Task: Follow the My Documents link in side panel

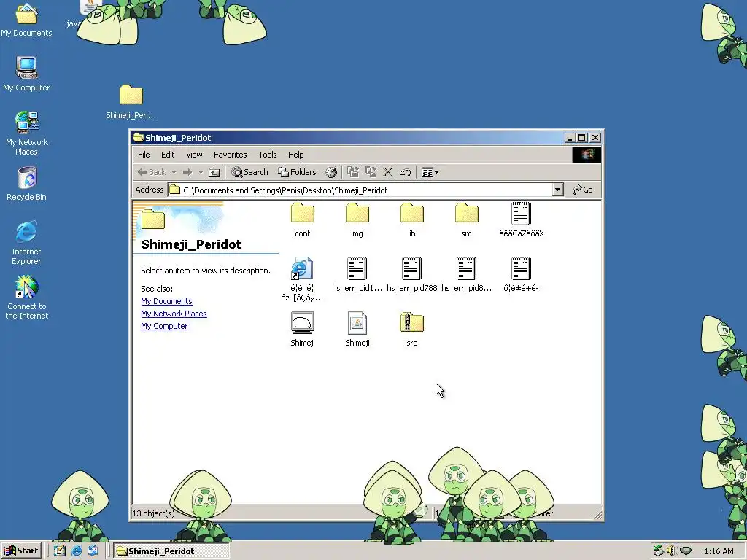Action: pyautogui.click(x=167, y=301)
